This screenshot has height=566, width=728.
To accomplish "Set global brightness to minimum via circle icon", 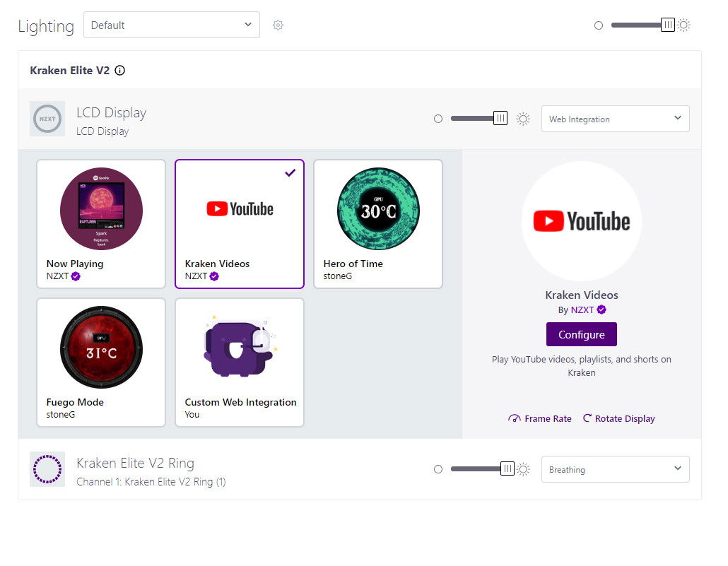I will pos(599,25).
